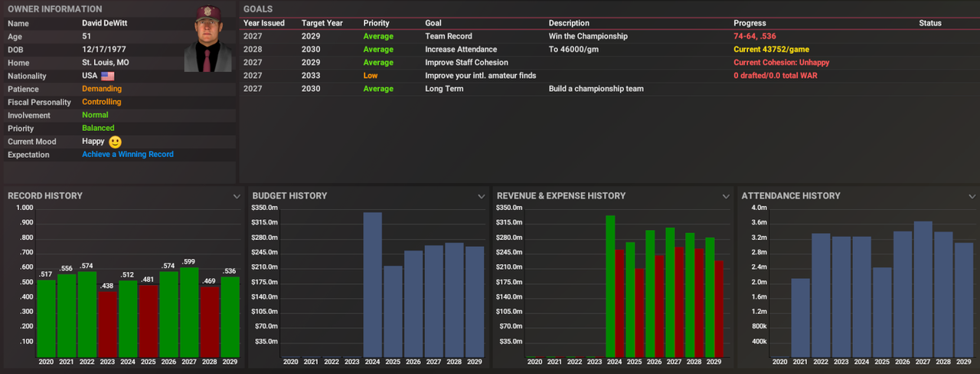The width and height of the screenshot is (980, 374).
Task: Click the USA flag icon
Action: (107, 77)
